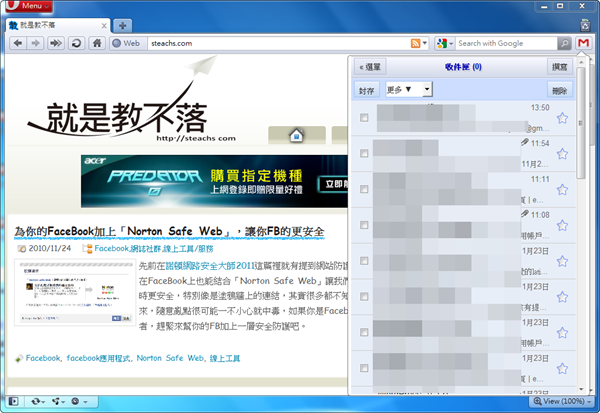The image size is (600, 413).
Task: Open the 收件匣 (0) inbox link
Action: (463, 67)
